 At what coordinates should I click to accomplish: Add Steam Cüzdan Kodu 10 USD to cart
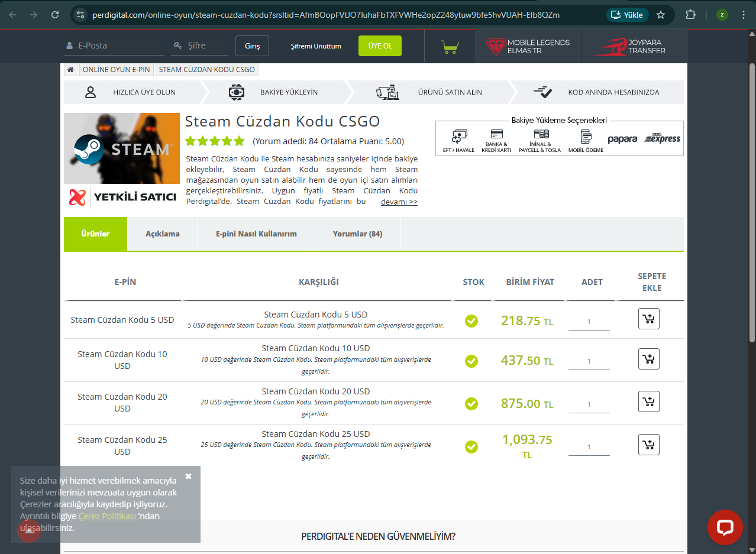[649, 359]
